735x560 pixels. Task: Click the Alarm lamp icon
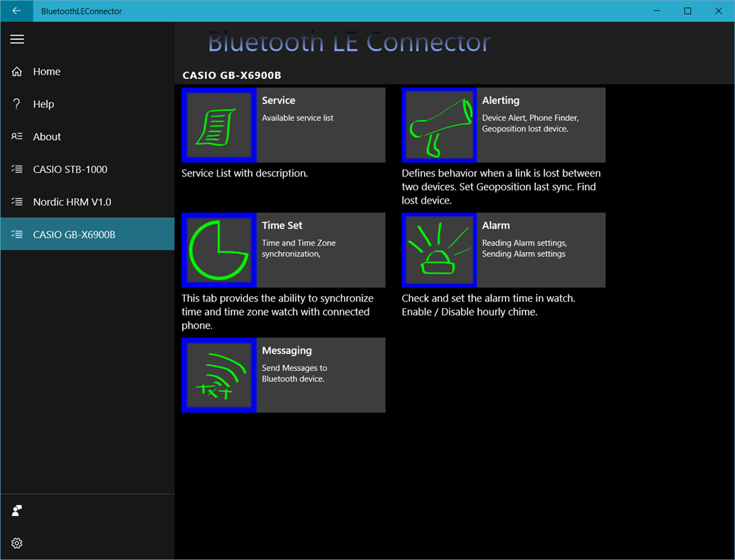point(439,249)
